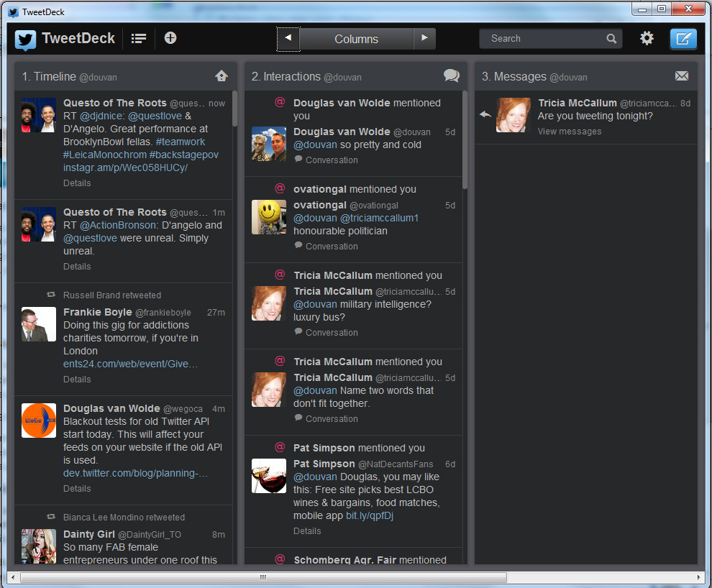Click @ icon beside 'military intelligence' mention

280,275
